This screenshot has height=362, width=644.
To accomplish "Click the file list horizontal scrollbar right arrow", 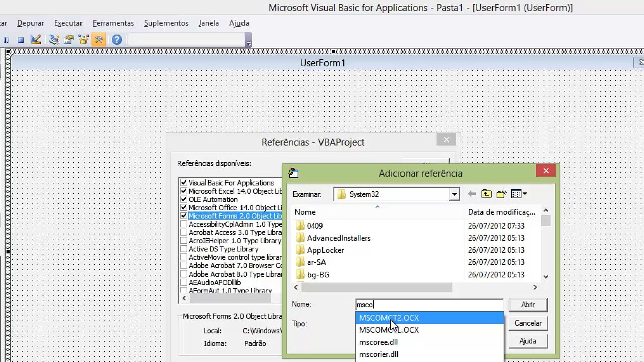I will pyautogui.click(x=535, y=287).
